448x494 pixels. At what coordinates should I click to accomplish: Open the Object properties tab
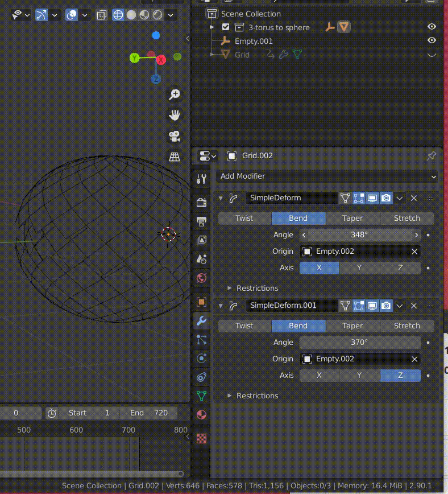click(x=201, y=302)
